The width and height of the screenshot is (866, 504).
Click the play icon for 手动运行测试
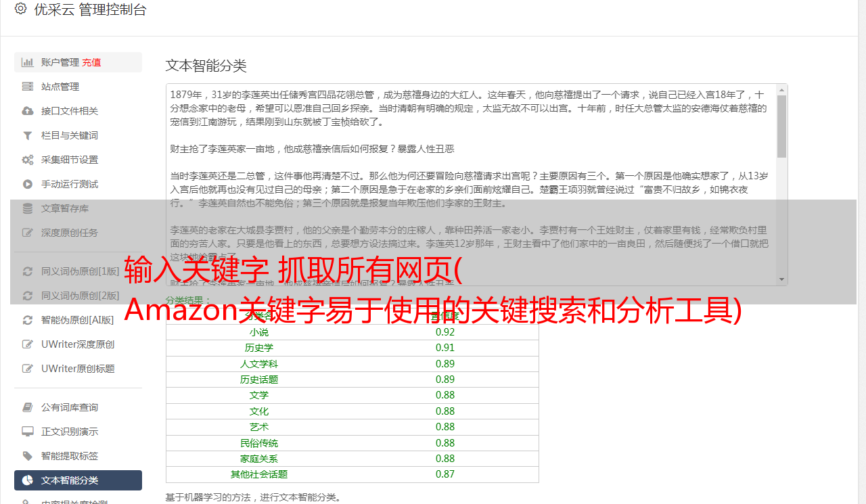28,184
